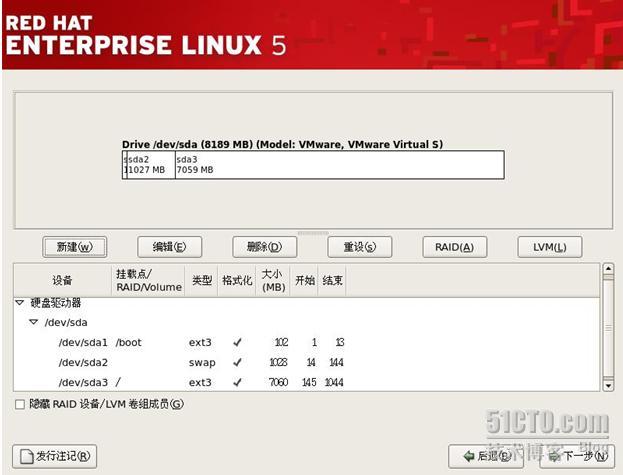
Task: Collapse the 硬盘驱动器 tree node
Action: pyautogui.click(x=19, y=303)
